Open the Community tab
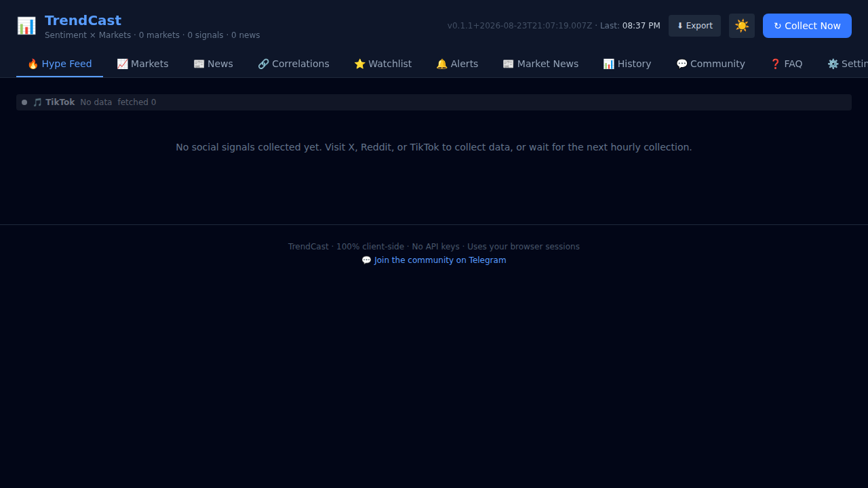This screenshot has width=868, height=488. pyautogui.click(x=711, y=64)
